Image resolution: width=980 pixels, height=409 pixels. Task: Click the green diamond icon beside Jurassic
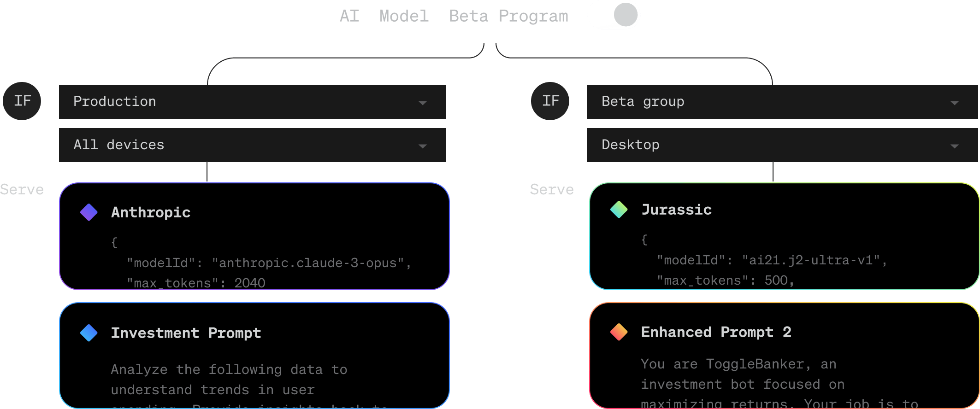click(619, 210)
